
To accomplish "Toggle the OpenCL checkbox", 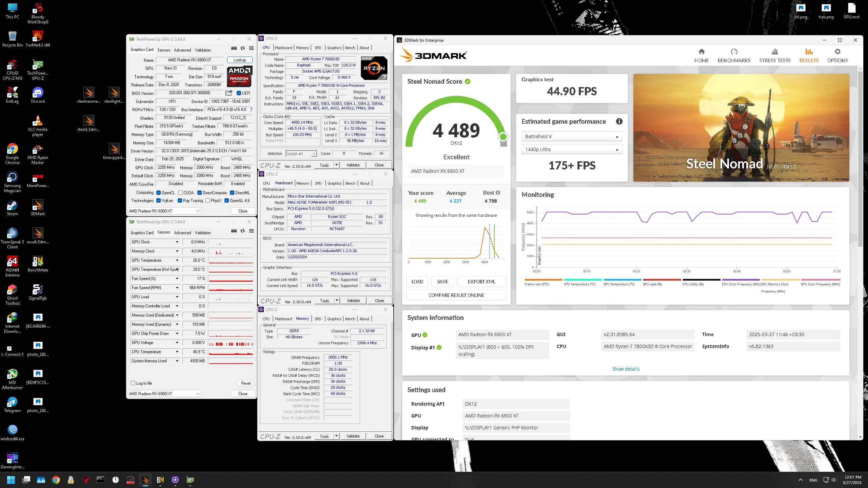I will (158, 192).
